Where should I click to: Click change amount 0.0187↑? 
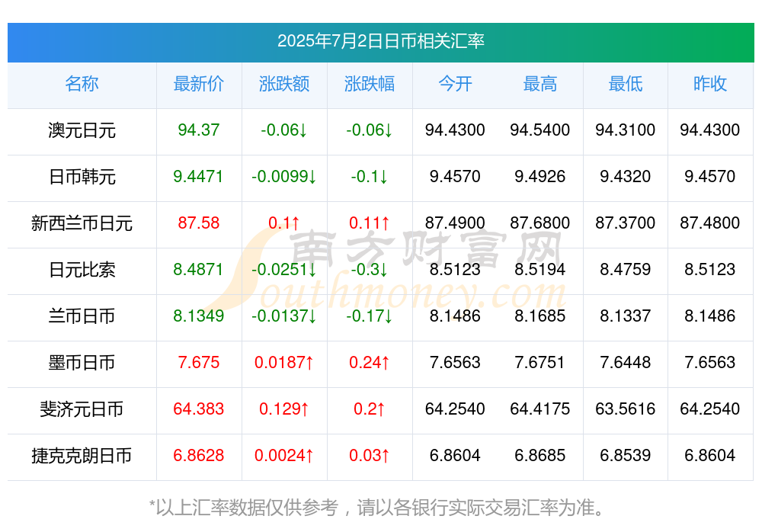point(283,362)
